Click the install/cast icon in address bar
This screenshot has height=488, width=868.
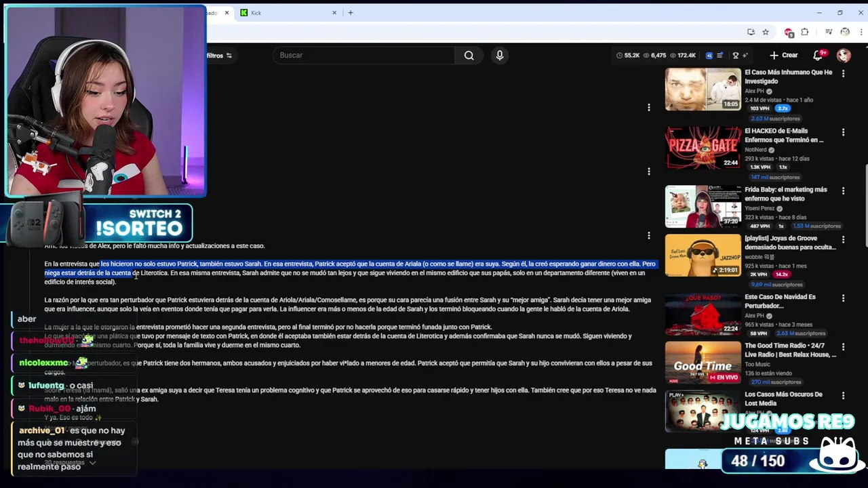pyautogui.click(x=751, y=32)
